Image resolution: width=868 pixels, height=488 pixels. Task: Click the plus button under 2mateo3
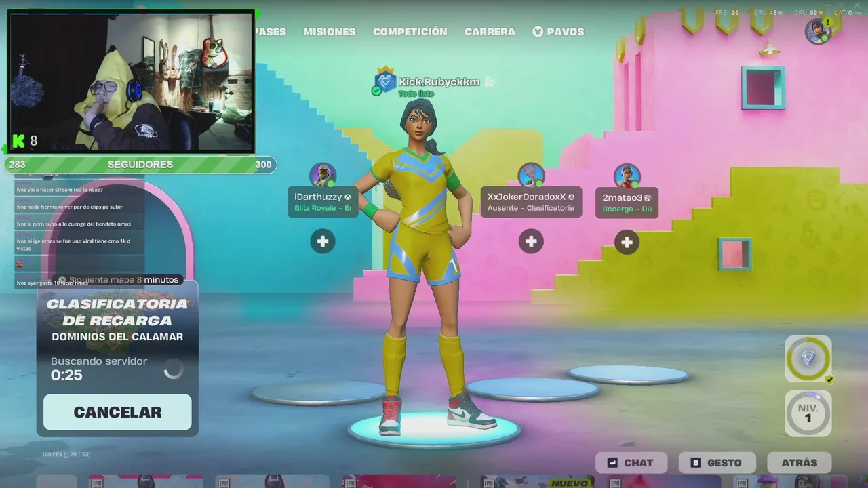[627, 242]
